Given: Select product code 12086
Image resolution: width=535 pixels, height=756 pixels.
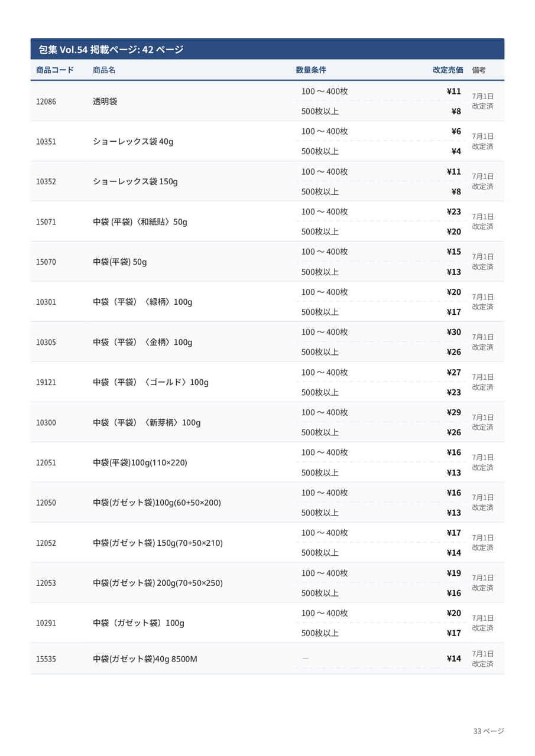Looking at the screenshot, I should 46,102.
